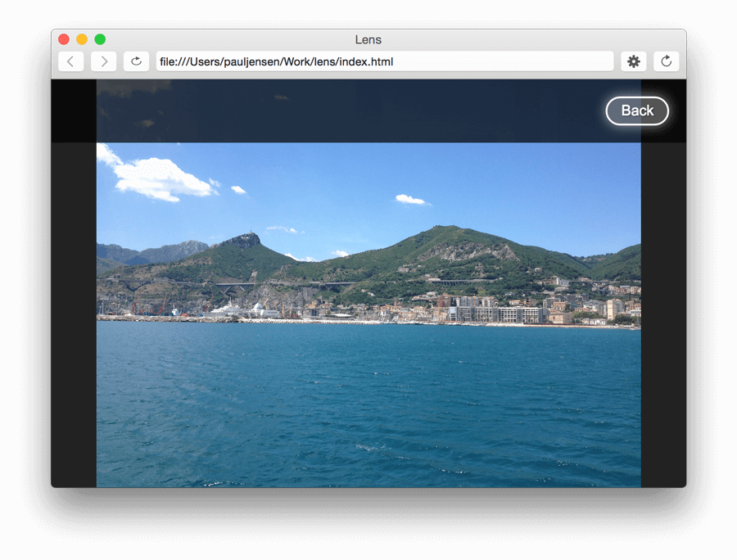The image size is (737, 560).
Task: Click the address bar with file URL
Action: 385,61
